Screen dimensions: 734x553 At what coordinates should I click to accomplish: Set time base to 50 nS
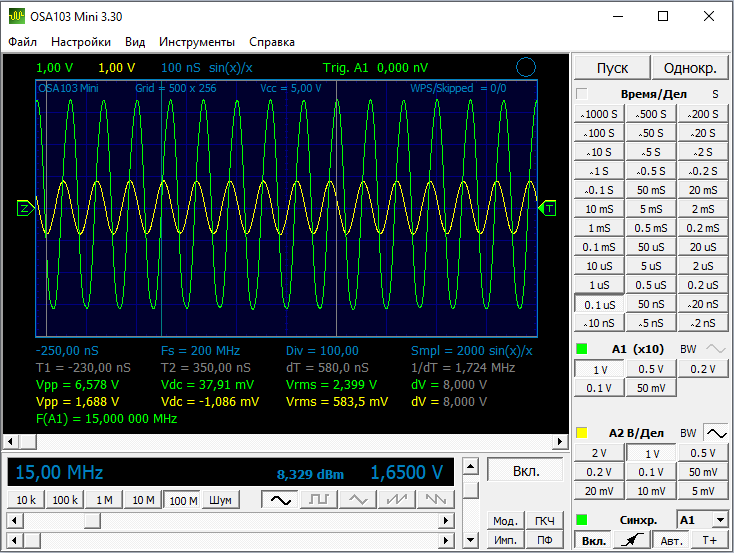click(650, 304)
